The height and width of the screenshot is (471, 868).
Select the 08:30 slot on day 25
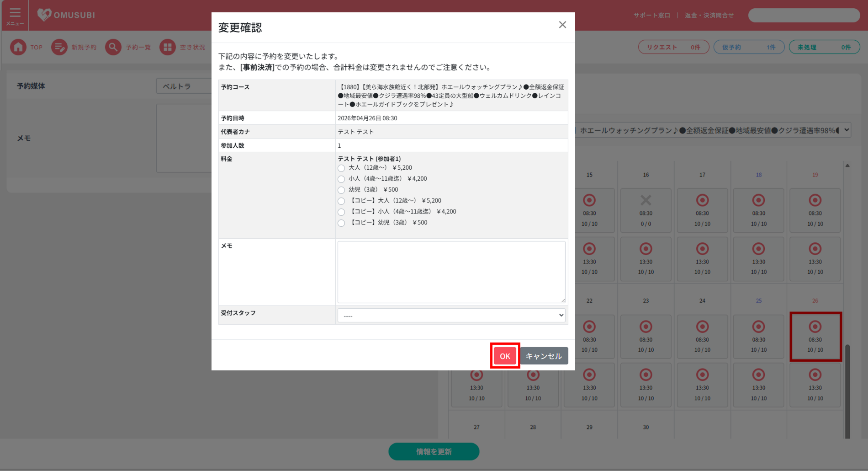pos(759,337)
